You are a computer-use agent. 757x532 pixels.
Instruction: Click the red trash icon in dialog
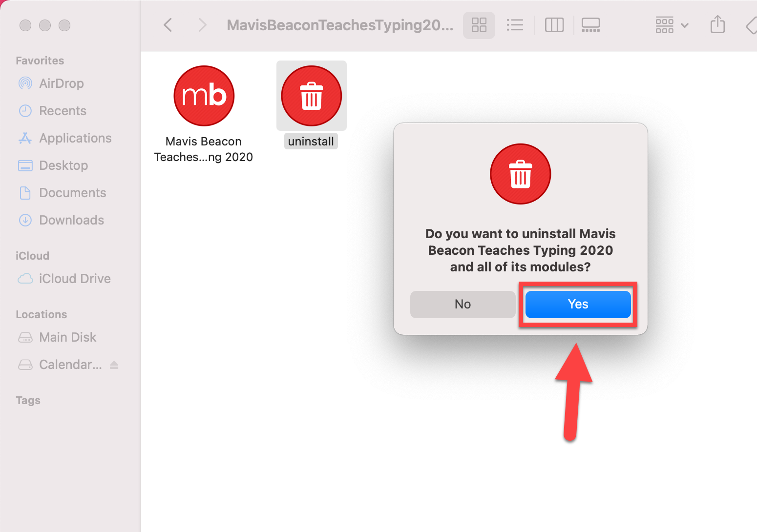(521, 174)
